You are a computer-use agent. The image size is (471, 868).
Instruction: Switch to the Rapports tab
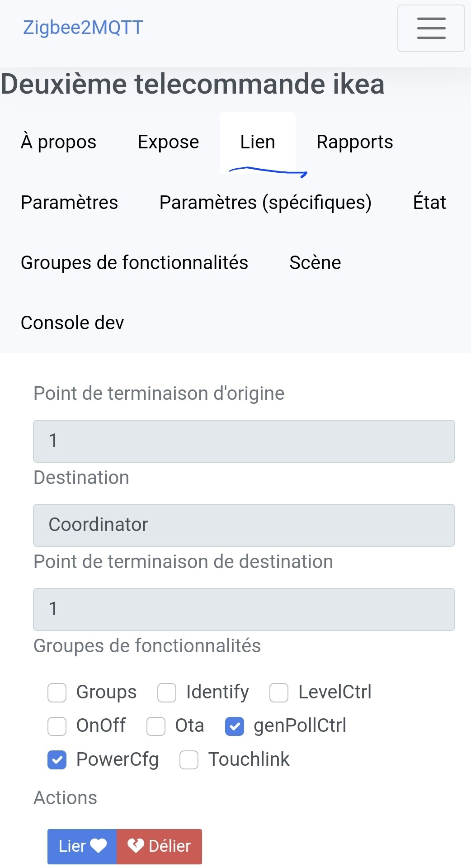tap(354, 142)
